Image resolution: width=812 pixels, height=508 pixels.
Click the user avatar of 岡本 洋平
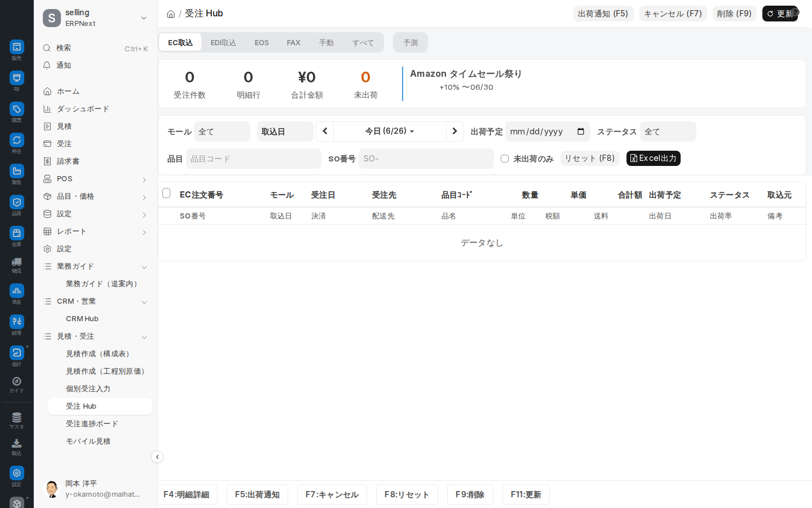[52, 489]
